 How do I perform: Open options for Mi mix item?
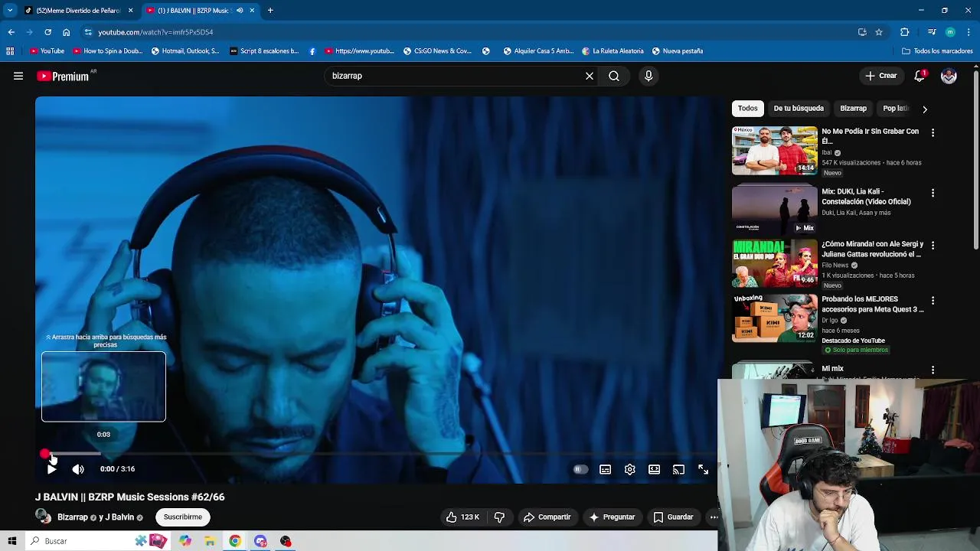(933, 370)
